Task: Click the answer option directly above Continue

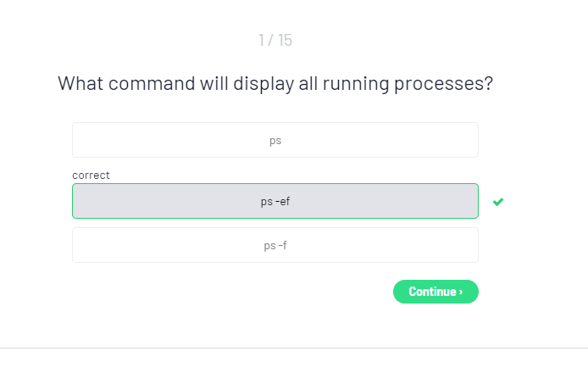Action: pos(275,245)
